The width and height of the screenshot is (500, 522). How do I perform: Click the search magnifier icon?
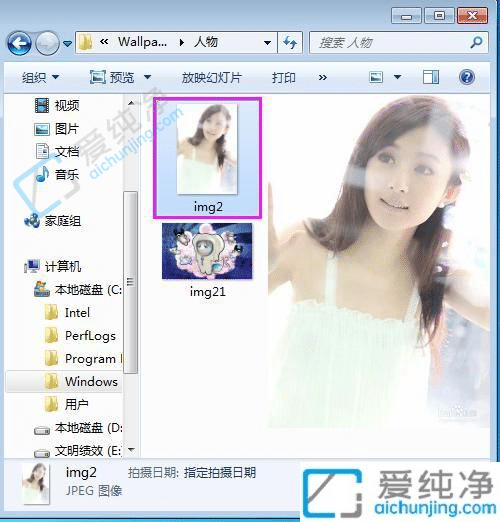[476, 42]
